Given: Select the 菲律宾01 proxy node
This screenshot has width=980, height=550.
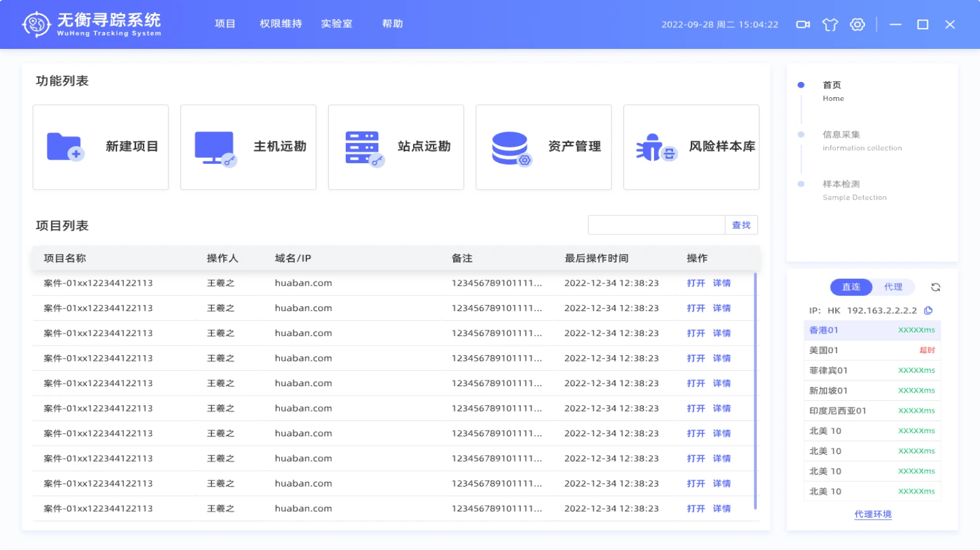Looking at the screenshot, I should point(872,370).
